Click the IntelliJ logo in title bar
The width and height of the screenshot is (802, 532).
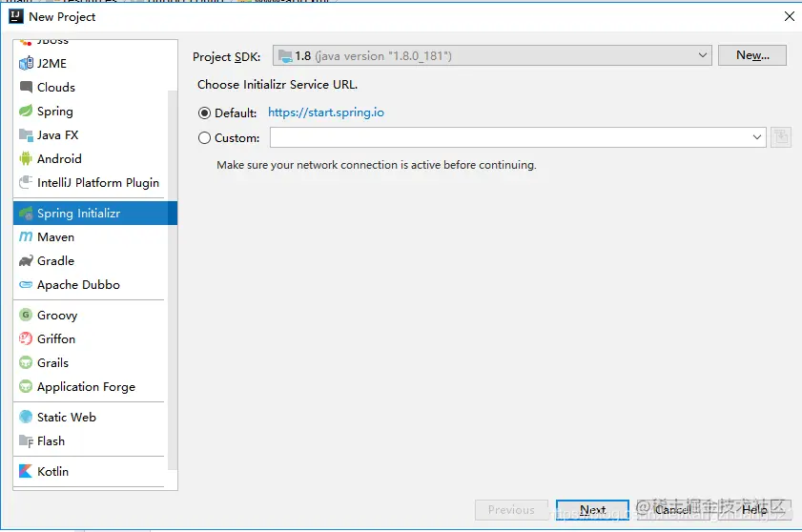tap(16, 16)
